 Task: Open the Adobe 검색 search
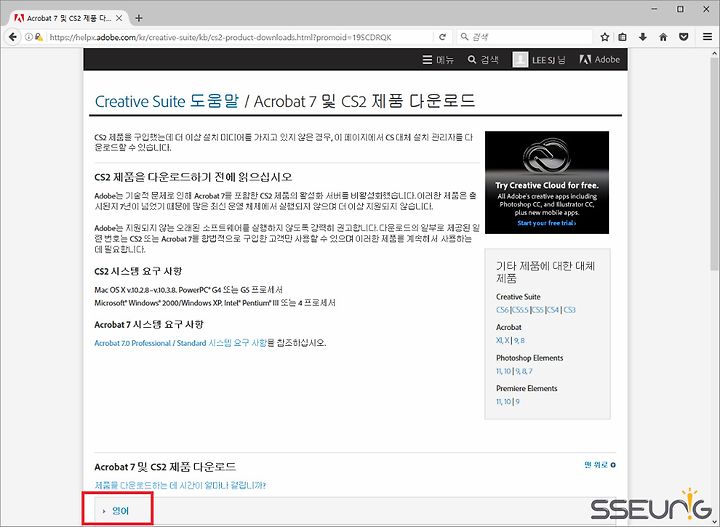pyautogui.click(x=483, y=60)
